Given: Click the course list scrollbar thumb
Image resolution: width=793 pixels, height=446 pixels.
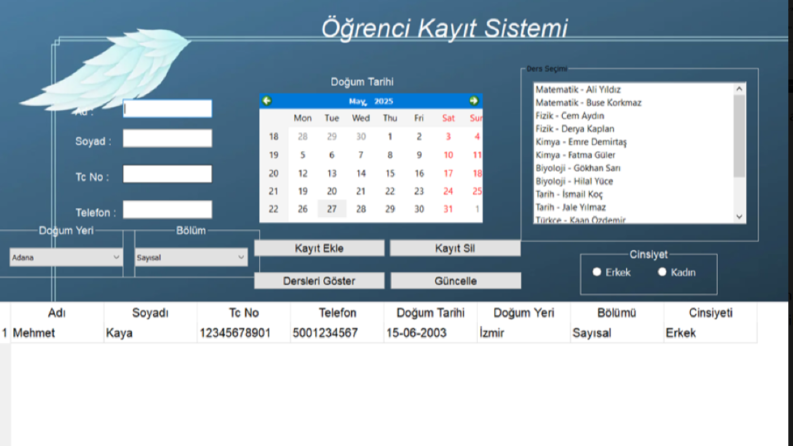Looking at the screenshot, I should [739, 136].
